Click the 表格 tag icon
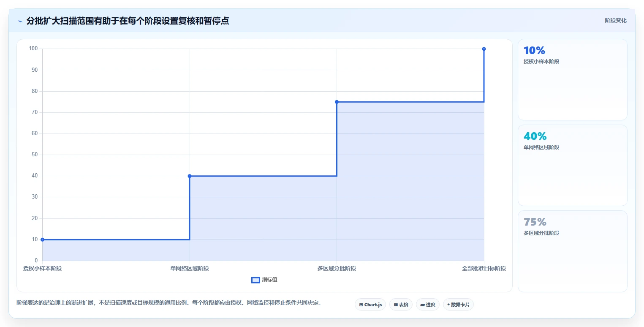 pos(396,305)
